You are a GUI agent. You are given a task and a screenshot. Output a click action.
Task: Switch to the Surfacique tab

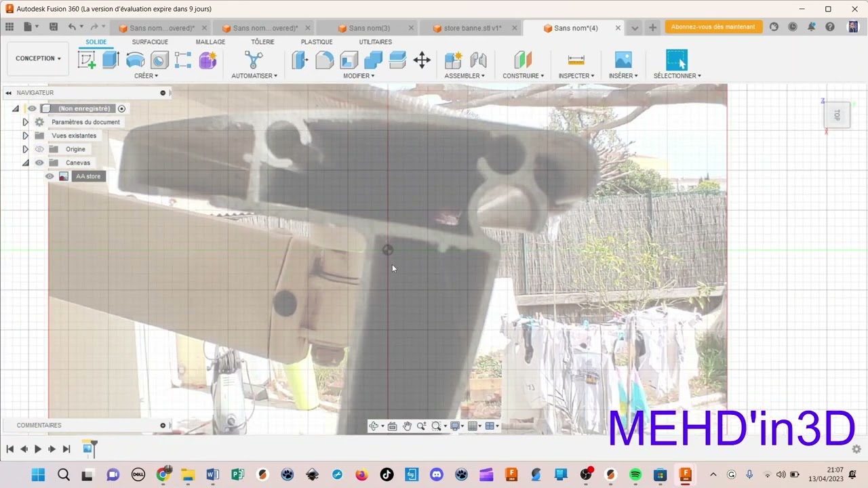click(150, 42)
